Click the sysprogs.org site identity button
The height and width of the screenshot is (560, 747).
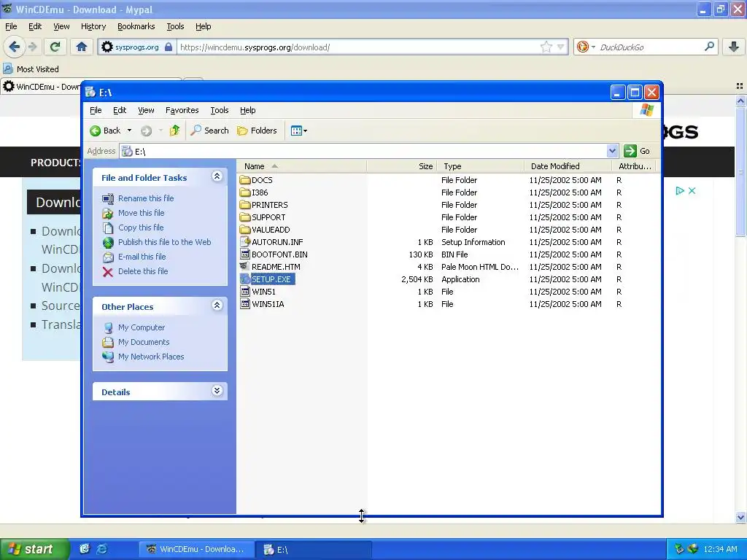point(136,47)
